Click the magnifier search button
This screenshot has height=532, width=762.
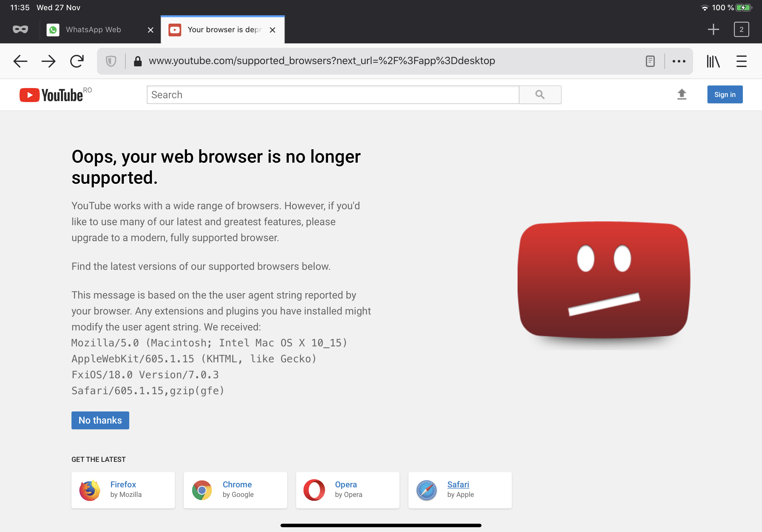[540, 95]
